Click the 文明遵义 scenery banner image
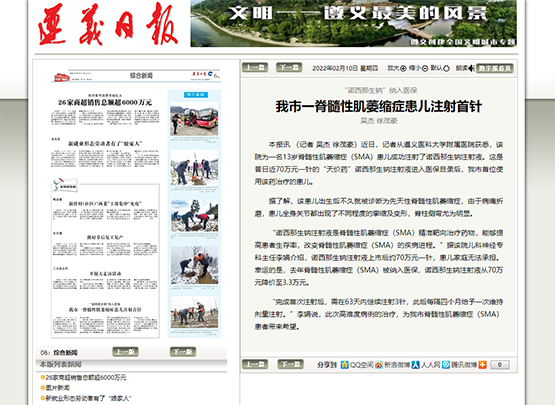This screenshot has width=555, height=405. click(x=353, y=23)
